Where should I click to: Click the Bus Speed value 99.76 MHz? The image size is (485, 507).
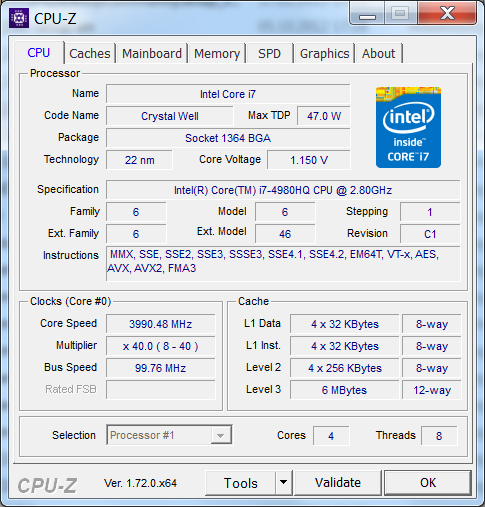(161, 368)
